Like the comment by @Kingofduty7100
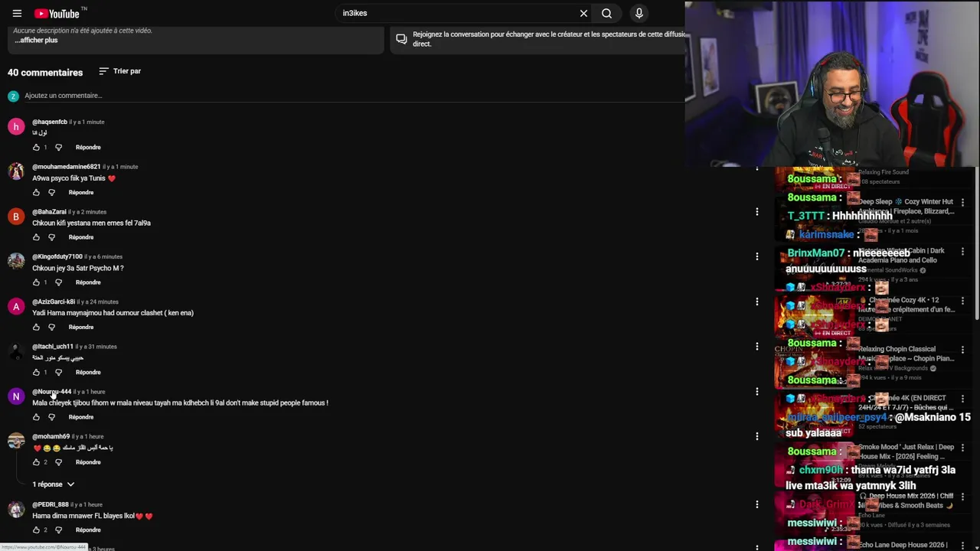This screenshot has width=980, height=551. click(36, 282)
